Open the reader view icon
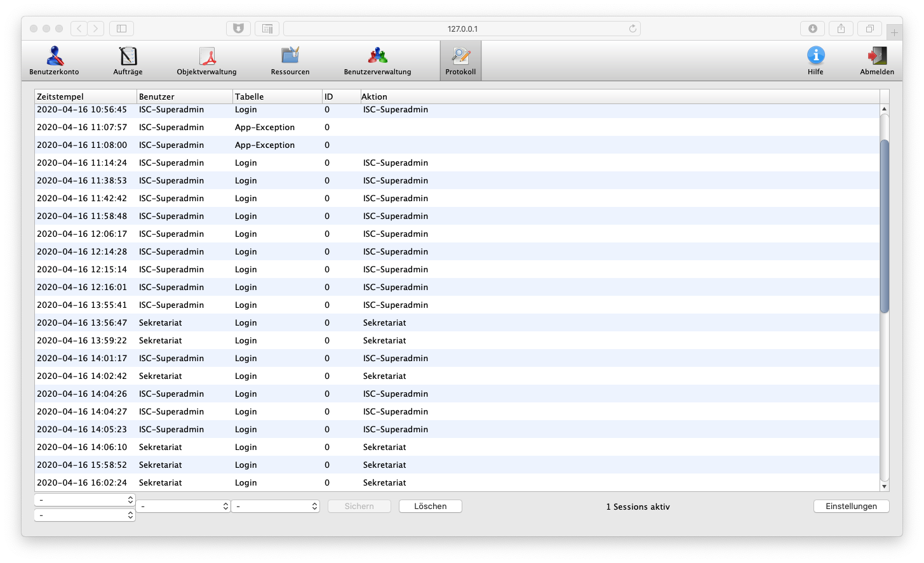 pyautogui.click(x=267, y=29)
